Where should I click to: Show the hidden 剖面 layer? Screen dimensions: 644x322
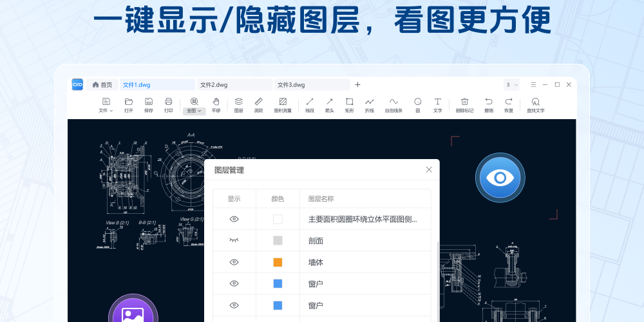click(234, 240)
